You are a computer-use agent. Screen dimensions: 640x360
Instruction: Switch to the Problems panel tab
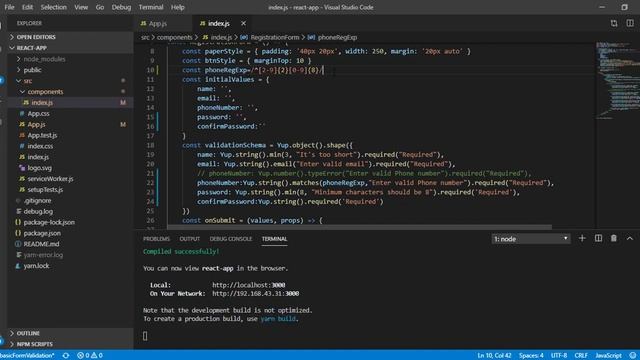[156, 239]
